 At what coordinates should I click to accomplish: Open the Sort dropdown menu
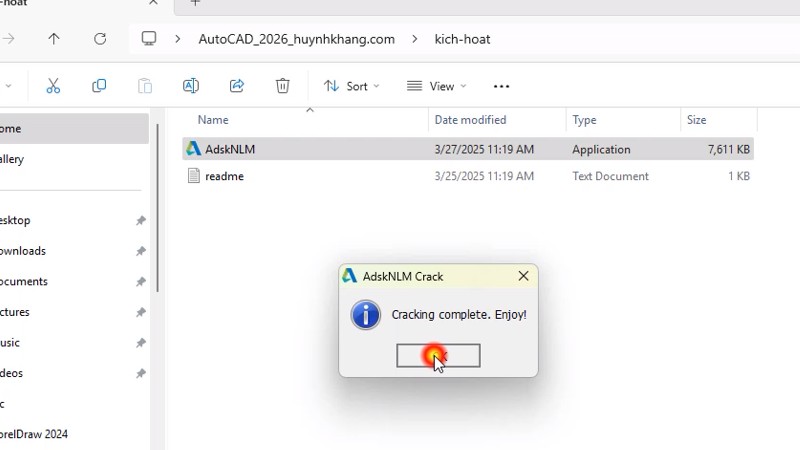[x=351, y=86]
